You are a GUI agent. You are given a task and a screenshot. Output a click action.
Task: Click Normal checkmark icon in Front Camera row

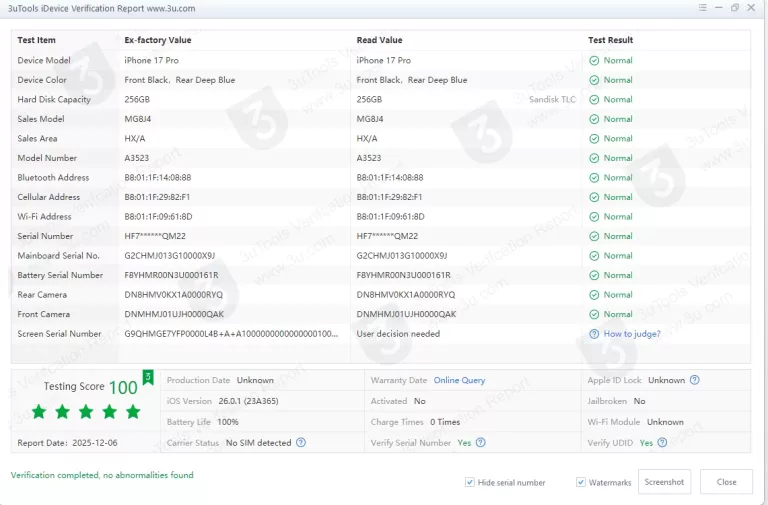(594, 314)
